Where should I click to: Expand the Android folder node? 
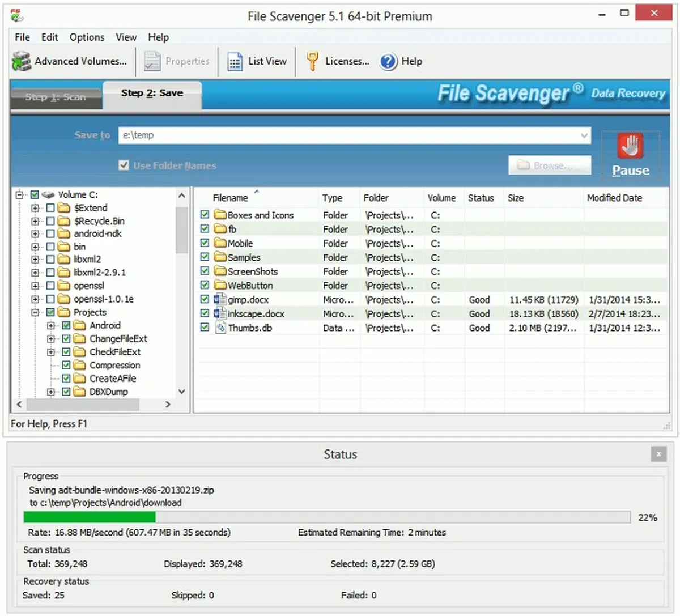coord(51,325)
